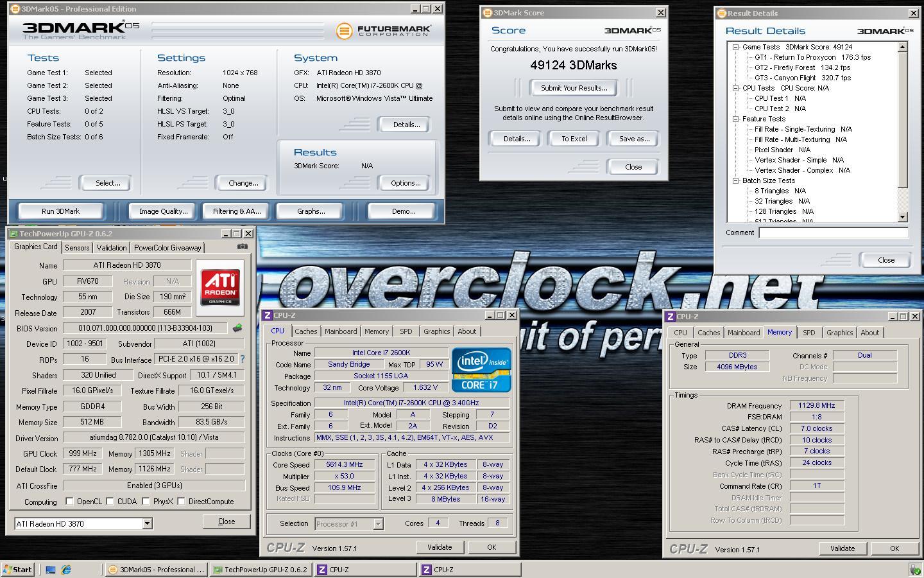Screen dimensions: 924x578
Task: Open the Validation tab in GPU-Z
Action: 112,248
